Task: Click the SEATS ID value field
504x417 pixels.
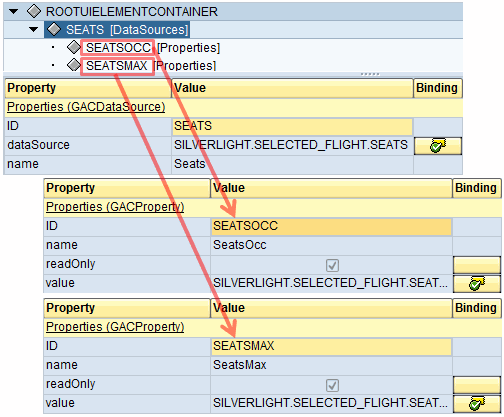Action: coord(292,126)
